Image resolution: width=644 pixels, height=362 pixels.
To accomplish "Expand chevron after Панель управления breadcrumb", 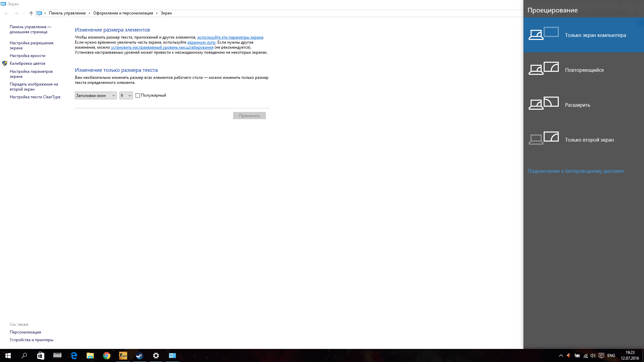I will pos(89,13).
